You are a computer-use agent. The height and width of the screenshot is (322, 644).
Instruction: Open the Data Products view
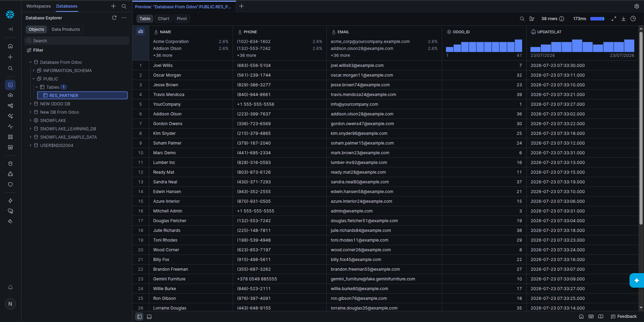pos(66,29)
